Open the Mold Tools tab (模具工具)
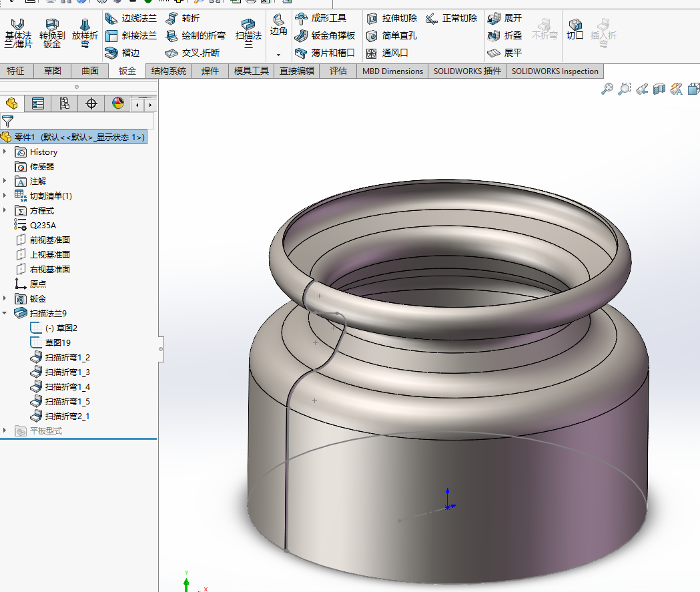Image resolution: width=700 pixels, height=592 pixels. [x=252, y=71]
